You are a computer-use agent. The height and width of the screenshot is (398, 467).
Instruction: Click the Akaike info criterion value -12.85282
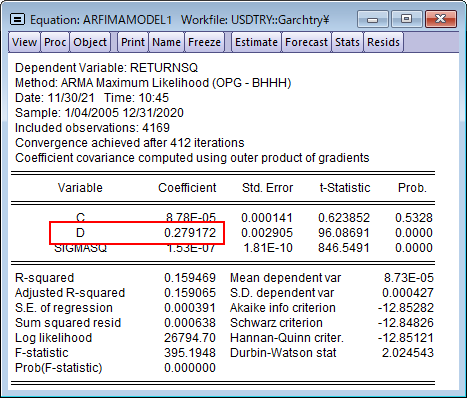click(x=406, y=308)
